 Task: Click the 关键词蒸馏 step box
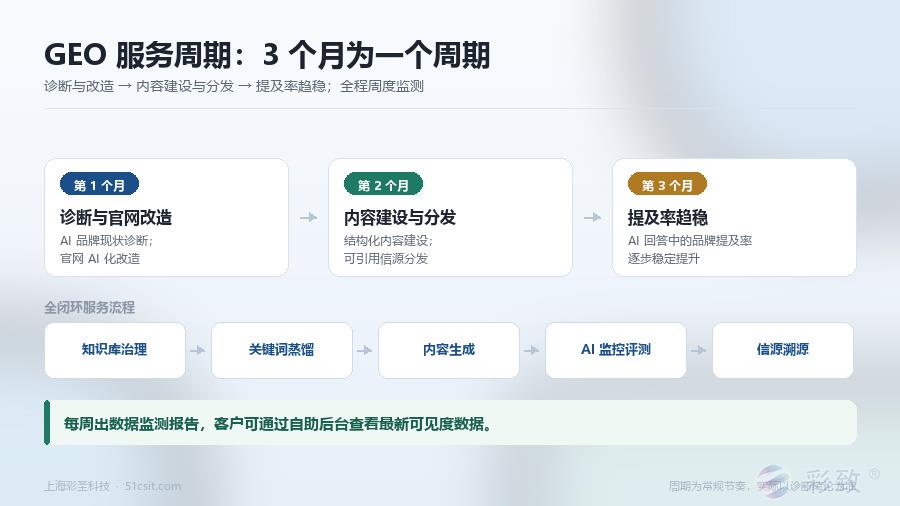[x=282, y=350]
